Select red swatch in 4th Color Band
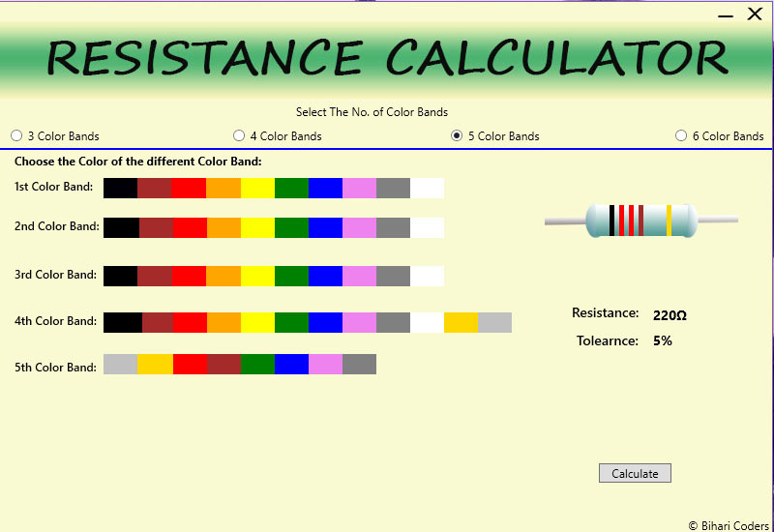Image resolution: width=774 pixels, height=532 pixels. tap(190, 322)
